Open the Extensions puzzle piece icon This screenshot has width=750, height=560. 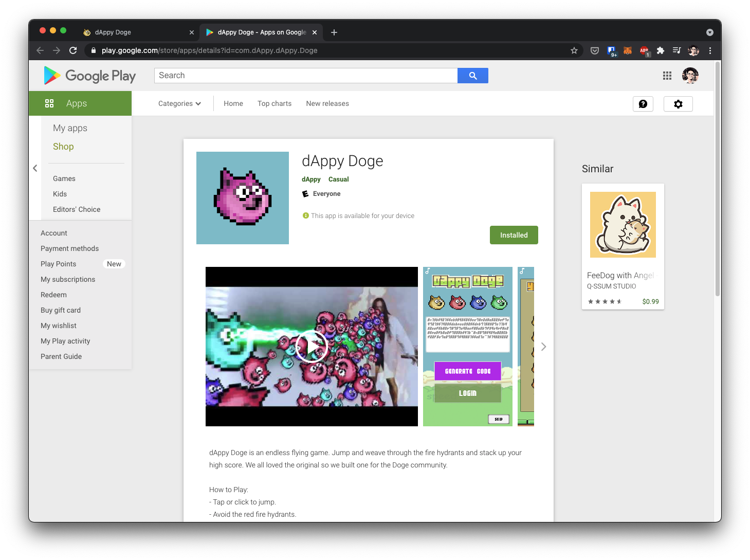(661, 50)
